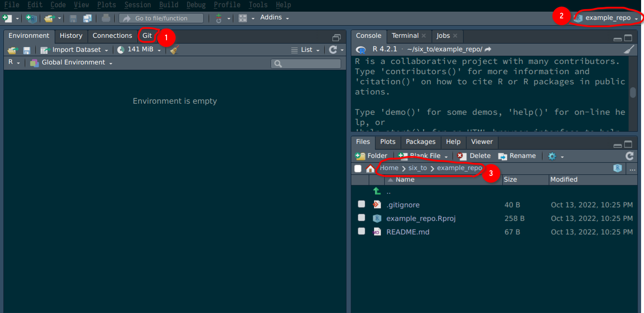The width and height of the screenshot is (644, 313).
Task: Click the example_repo.Rproj file icon
Action: tap(377, 219)
